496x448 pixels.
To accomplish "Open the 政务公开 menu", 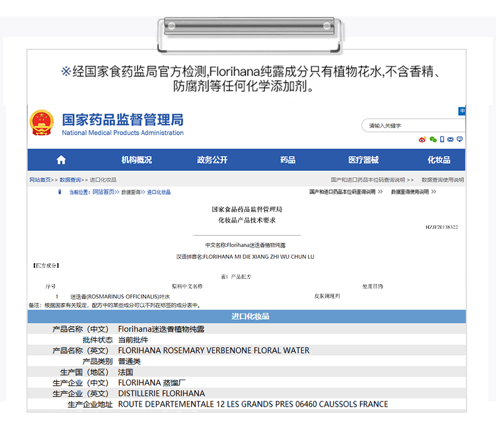I will point(212,160).
